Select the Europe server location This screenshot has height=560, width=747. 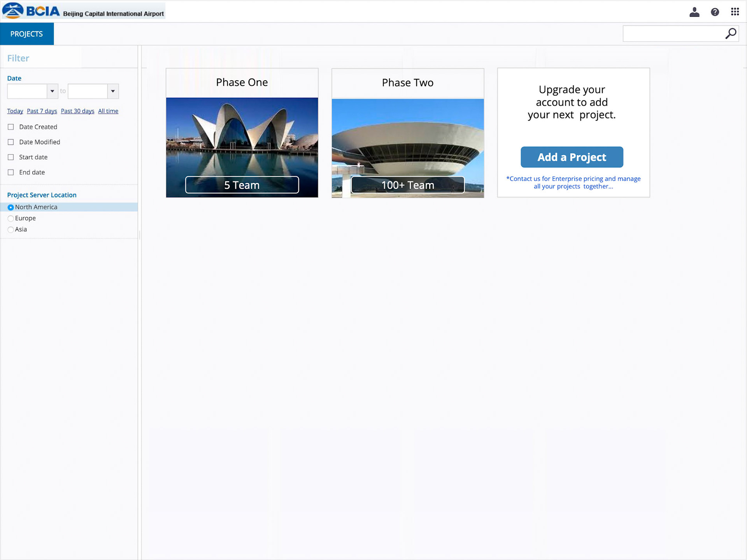click(x=11, y=218)
